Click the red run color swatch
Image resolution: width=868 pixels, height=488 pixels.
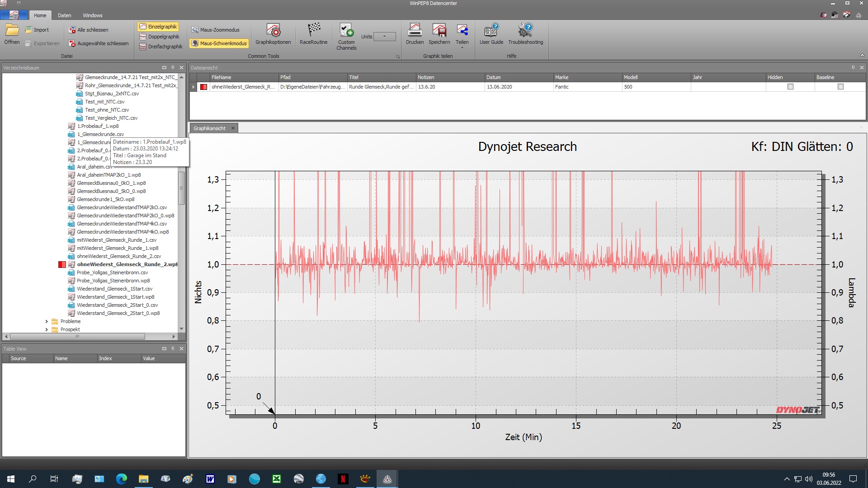tap(204, 87)
